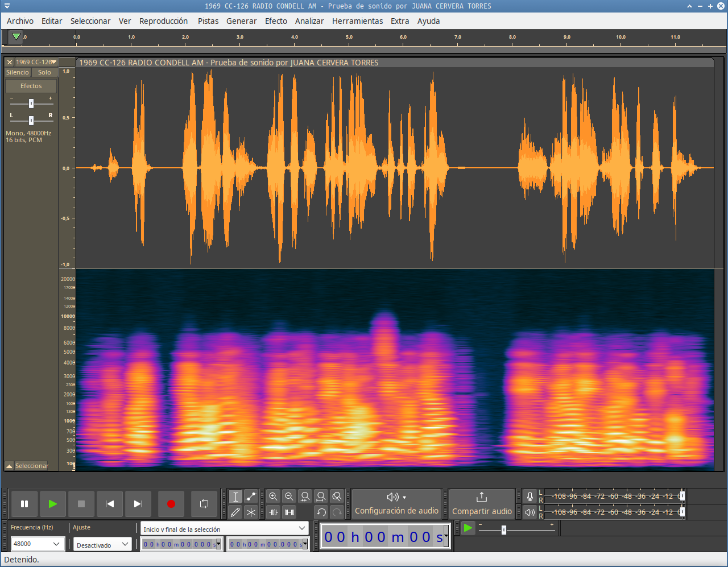Select the Multi-tool asterisk icon
The image size is (728, 567).
pos(251,512)
